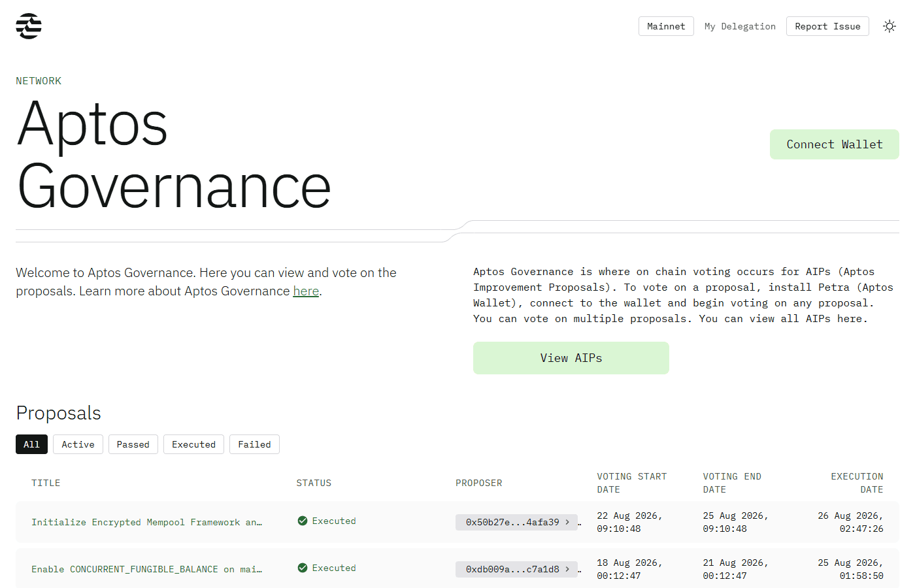Open My Delegation page

(740, 26)
